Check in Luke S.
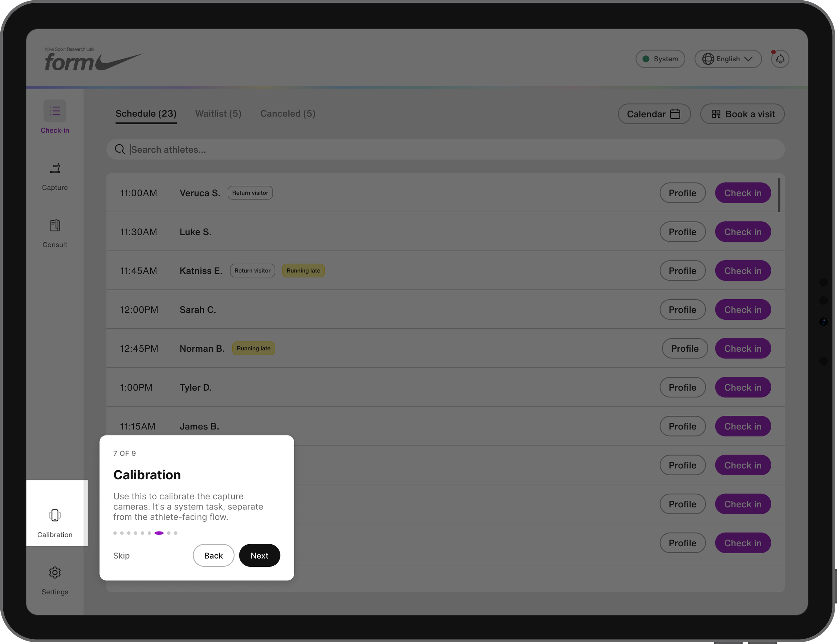The width and height of the screenshot is (837, 644). coord(742,232)
